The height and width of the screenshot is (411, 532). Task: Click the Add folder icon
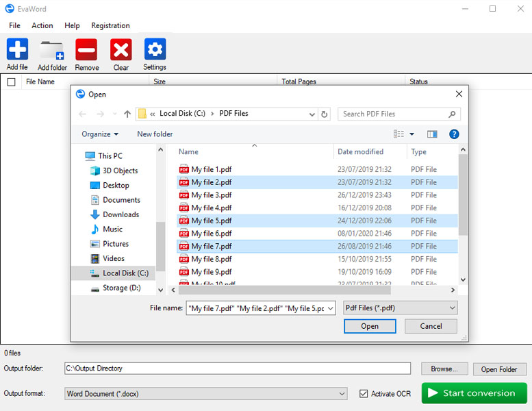click(x=52, y=50)
